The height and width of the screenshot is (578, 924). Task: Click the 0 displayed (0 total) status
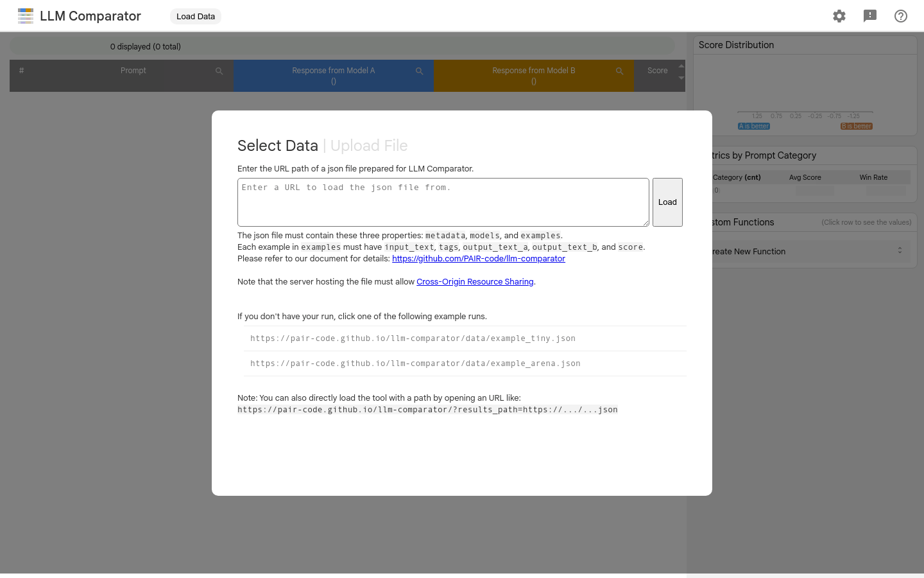point(146,47)
